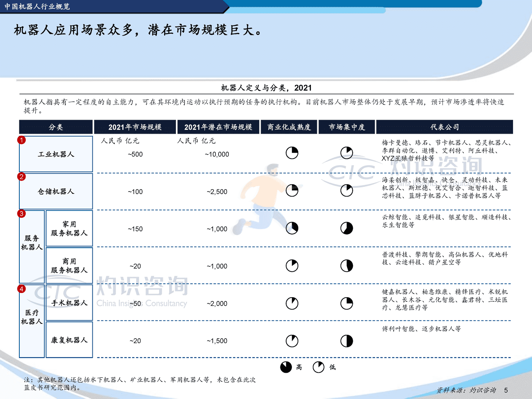
Task: Click the 中国机器人行业概览 section tab
Action: point(37,6)
